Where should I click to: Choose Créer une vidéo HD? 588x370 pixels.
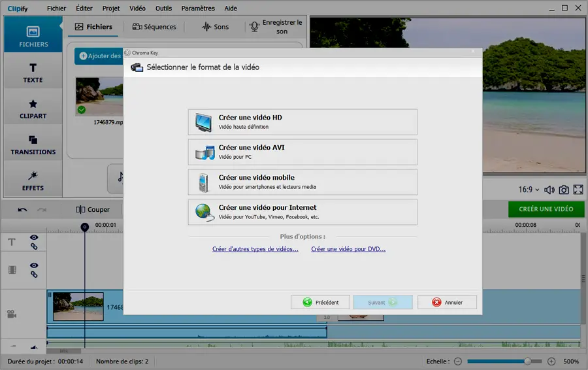pyautogui.click(x=302, y=122)
